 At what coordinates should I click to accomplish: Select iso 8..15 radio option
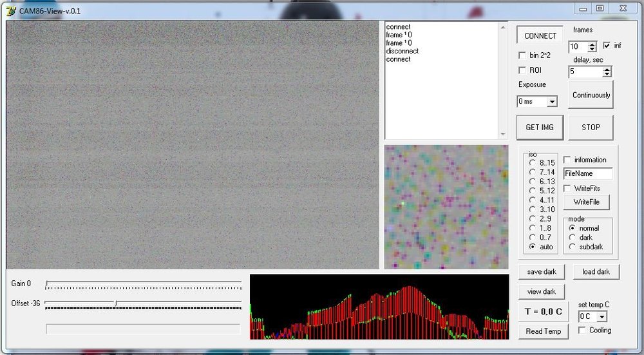coord(533,163)
